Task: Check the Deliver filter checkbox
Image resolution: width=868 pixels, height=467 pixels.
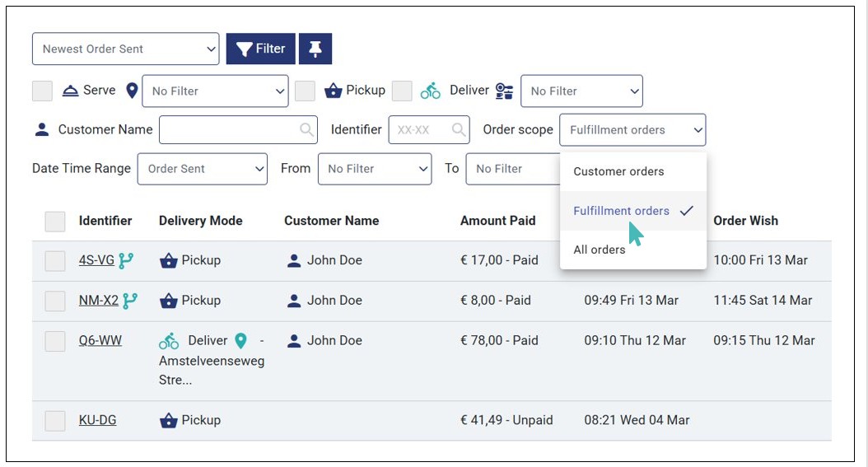Action: coord(402,91)
